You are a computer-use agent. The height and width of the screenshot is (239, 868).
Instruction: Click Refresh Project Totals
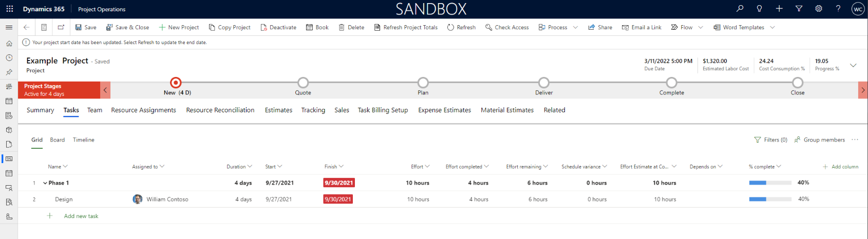[406, 27]
